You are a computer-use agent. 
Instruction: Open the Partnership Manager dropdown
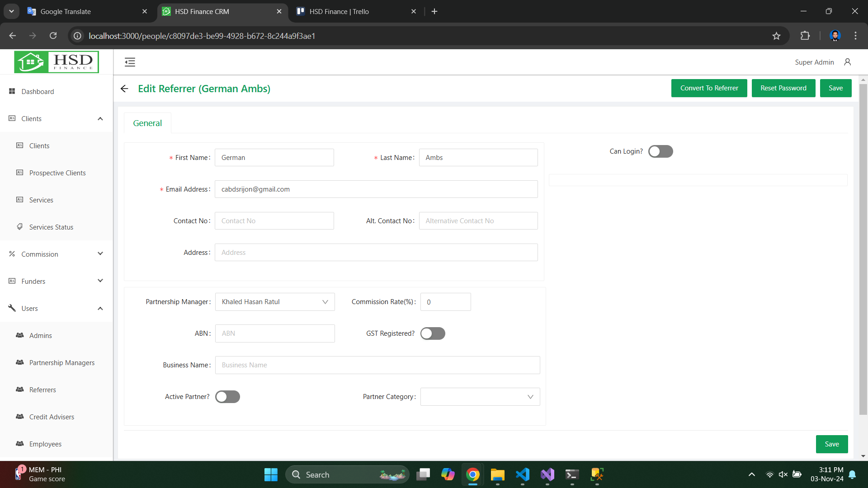coord(274,302)
